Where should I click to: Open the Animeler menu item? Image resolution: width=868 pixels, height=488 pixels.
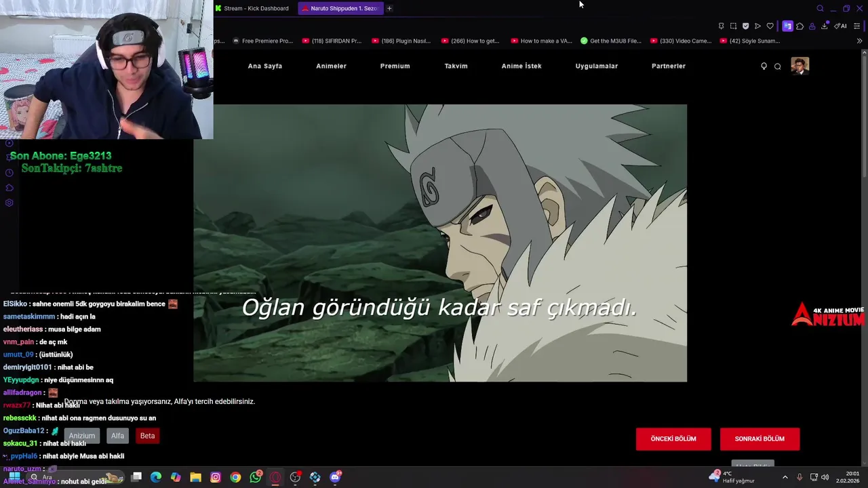(331, 66)
